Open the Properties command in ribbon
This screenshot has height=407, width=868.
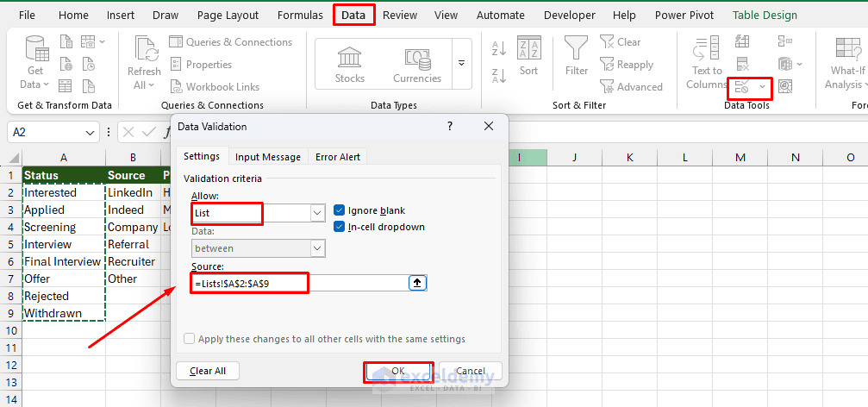(201, 64)
